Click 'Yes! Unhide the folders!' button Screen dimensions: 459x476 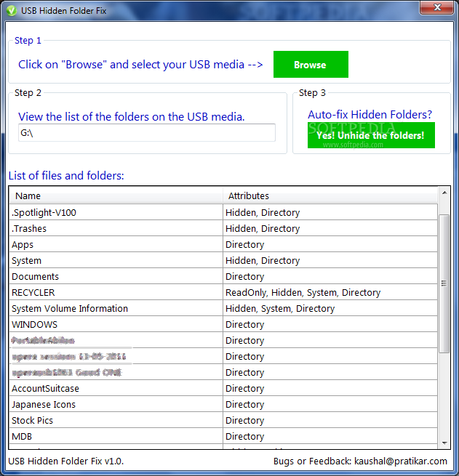click(x=371, y=135)
